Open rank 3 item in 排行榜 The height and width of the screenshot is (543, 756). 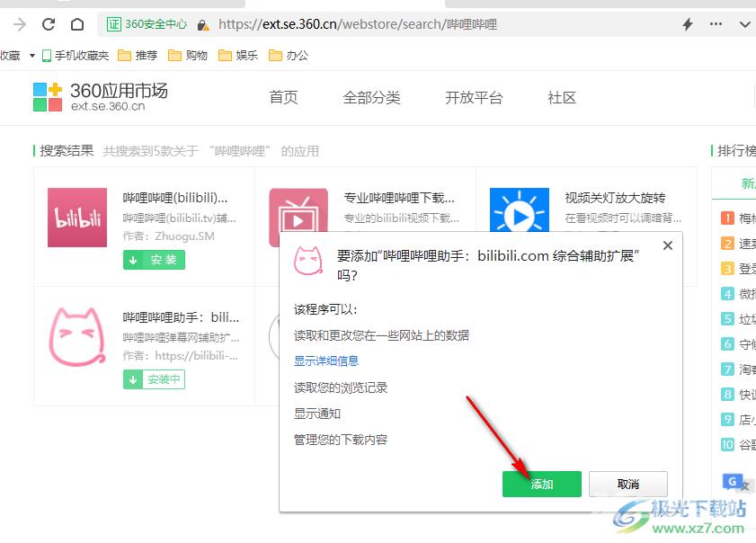click(x=738, y=268)
